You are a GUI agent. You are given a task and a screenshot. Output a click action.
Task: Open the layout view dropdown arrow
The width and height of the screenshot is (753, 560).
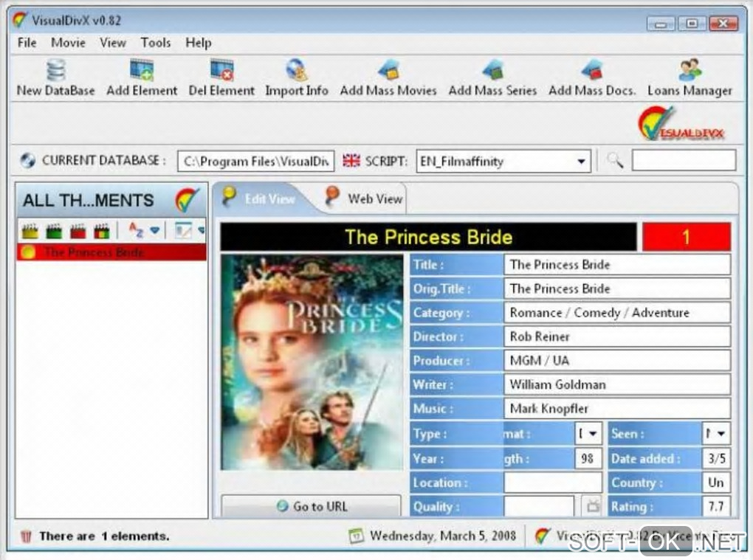pyautogui.click(x=202, y=231)
